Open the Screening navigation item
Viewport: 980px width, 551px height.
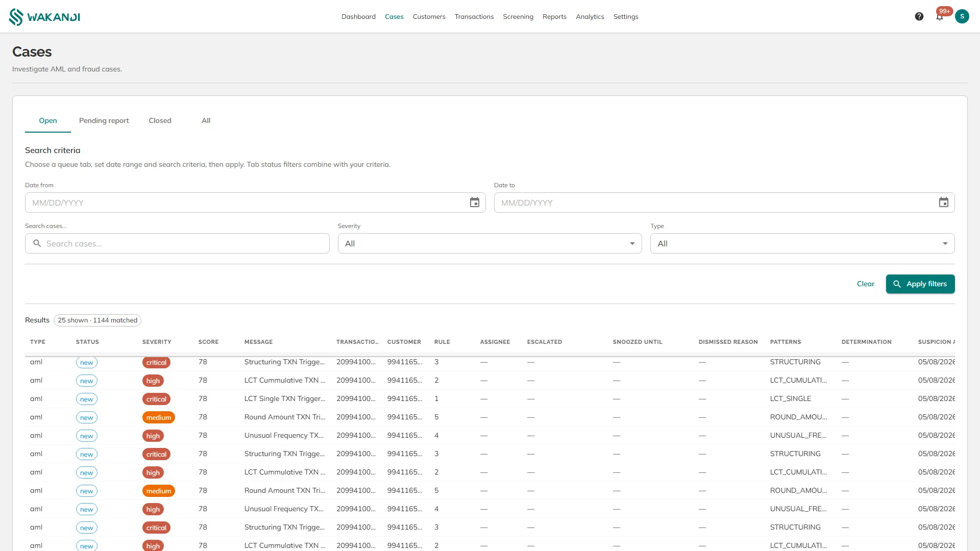pos(518,17)
